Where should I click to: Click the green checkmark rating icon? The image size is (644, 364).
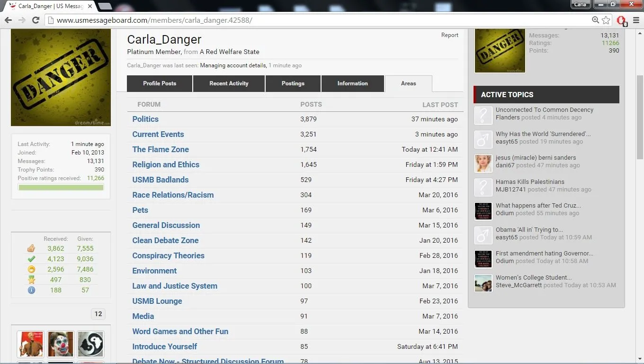[31, 259]
